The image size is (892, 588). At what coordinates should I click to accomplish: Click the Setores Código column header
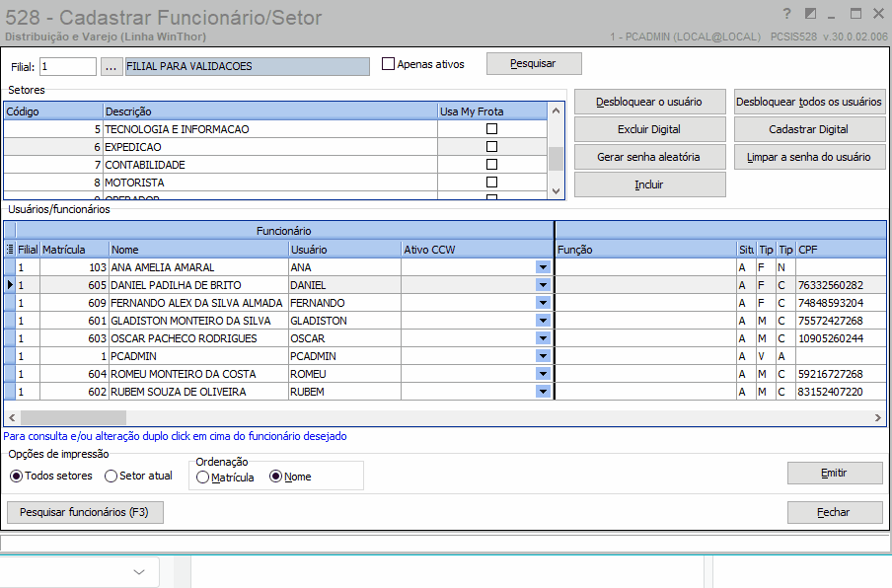(53, 110)
